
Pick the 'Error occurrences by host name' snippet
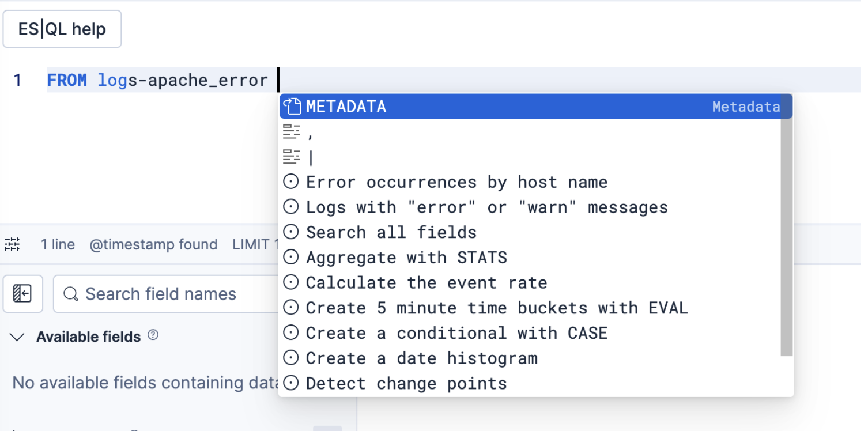point(456,182)
